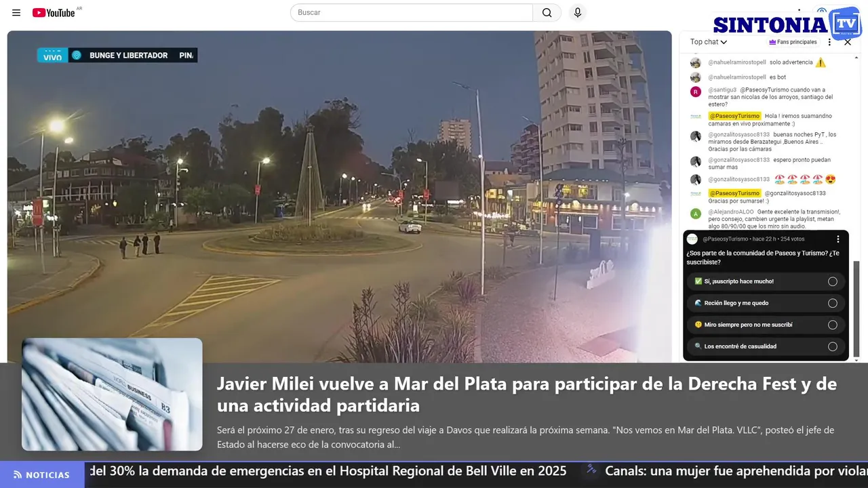Screen dimensions: 868x488
Task: Select poll option 'Miro siempre pero no me suscribí'
Action: (766, 325)
